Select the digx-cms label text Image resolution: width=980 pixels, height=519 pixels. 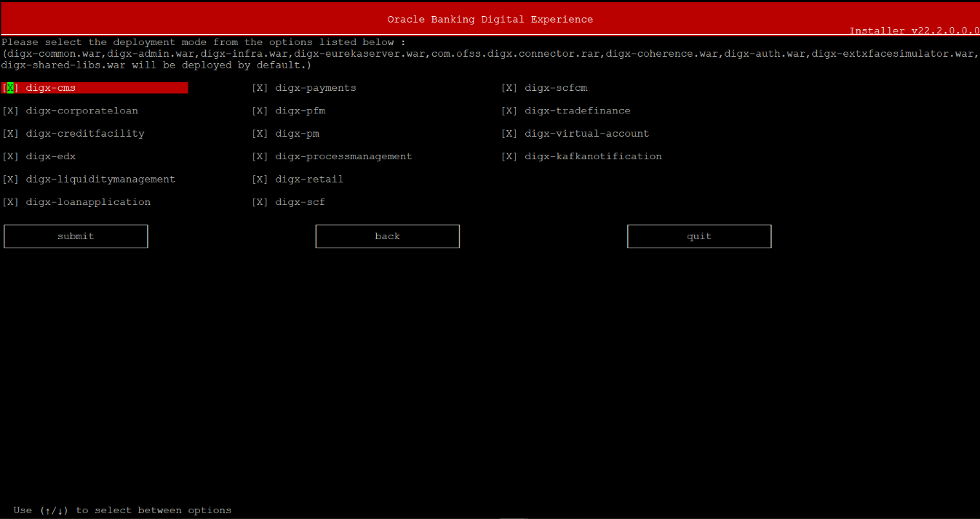click(51, 88)
